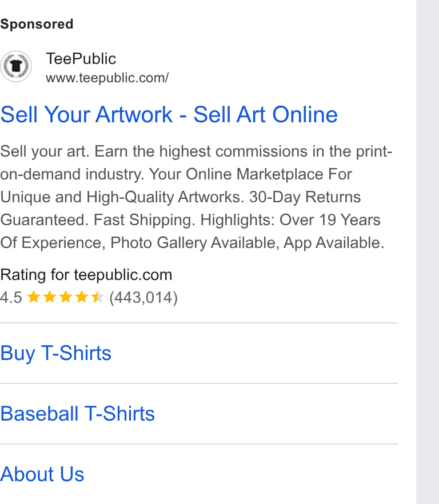Open the Baseball T-Shirts sitelink
439x504 pixels.
click(78, 414)
